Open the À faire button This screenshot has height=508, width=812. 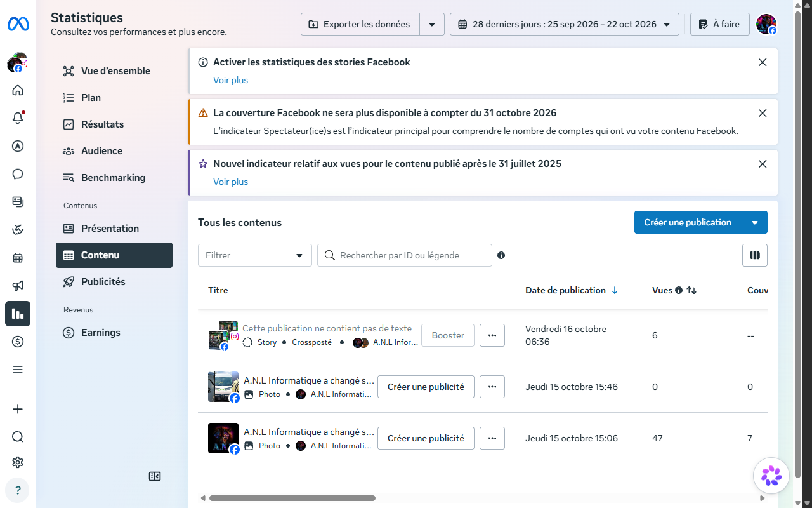coord(720,24)
